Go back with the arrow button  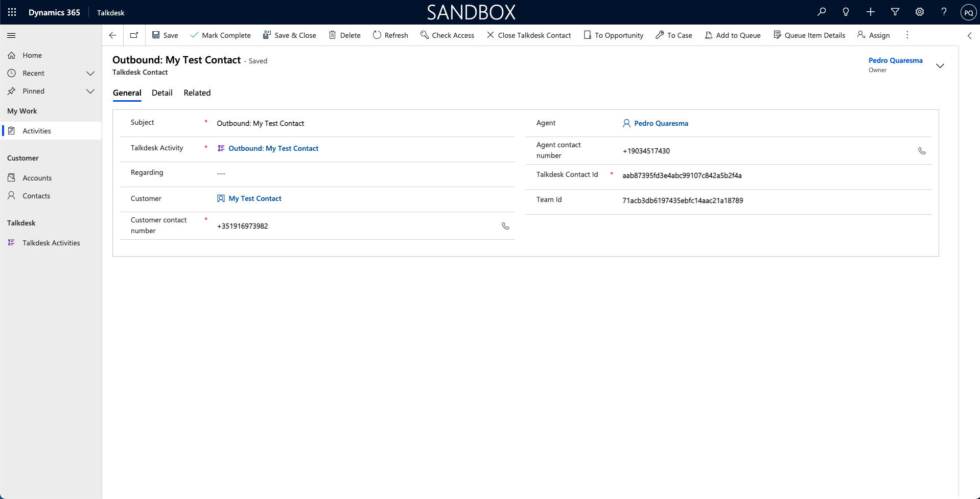tap(113, 35)
